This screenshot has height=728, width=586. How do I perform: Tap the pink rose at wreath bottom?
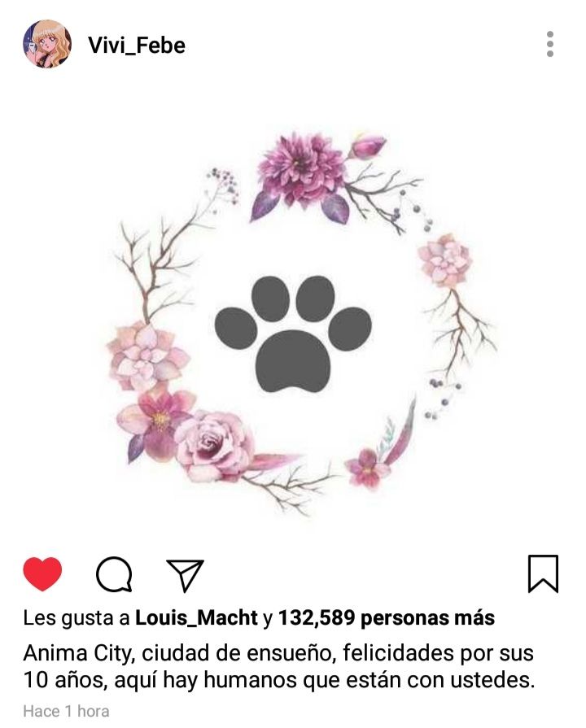point(214,445)
